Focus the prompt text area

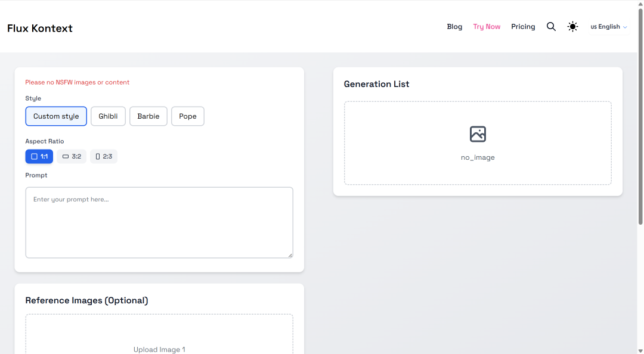(159, 222)
